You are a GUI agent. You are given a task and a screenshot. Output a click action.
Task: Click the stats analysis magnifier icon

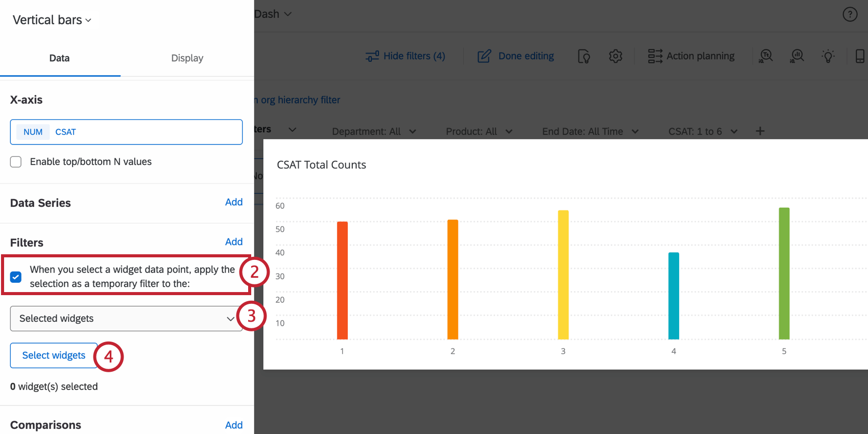[x=797, y=56]
